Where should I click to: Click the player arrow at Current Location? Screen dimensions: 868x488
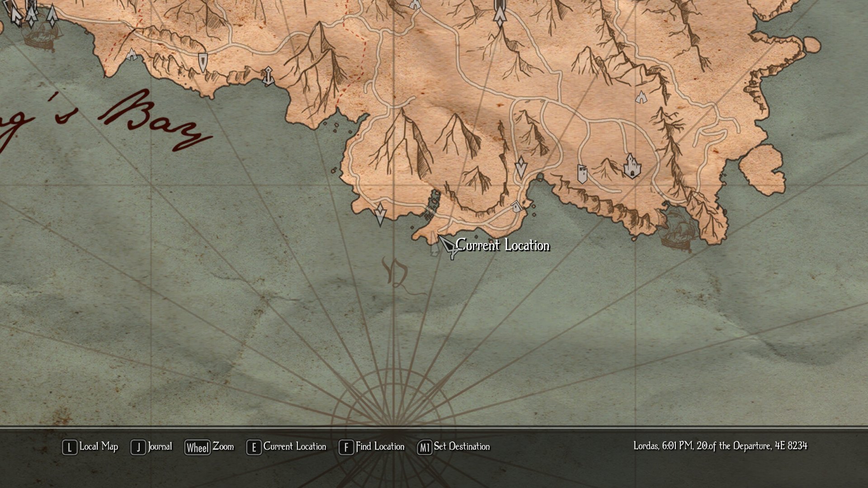tap(448, 247)
